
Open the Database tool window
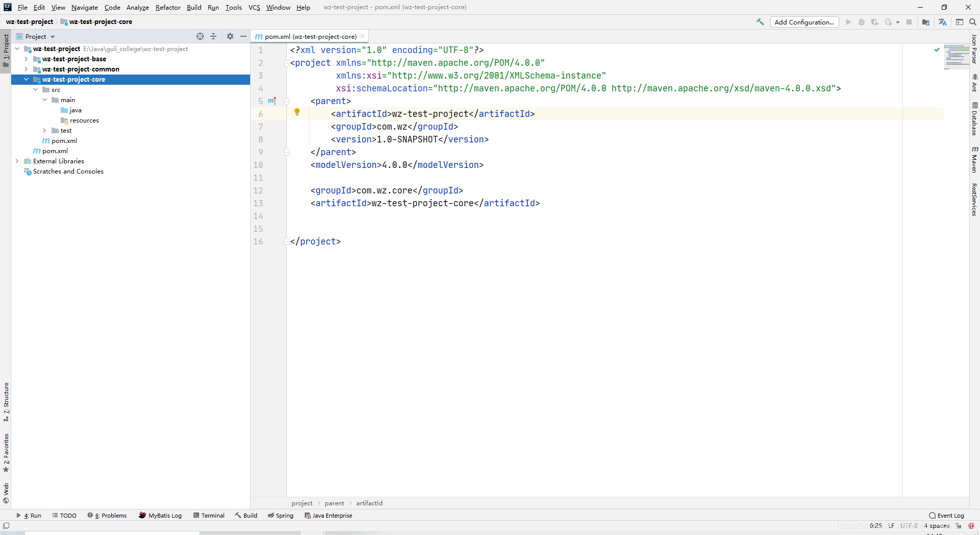[x=974, y=118]
